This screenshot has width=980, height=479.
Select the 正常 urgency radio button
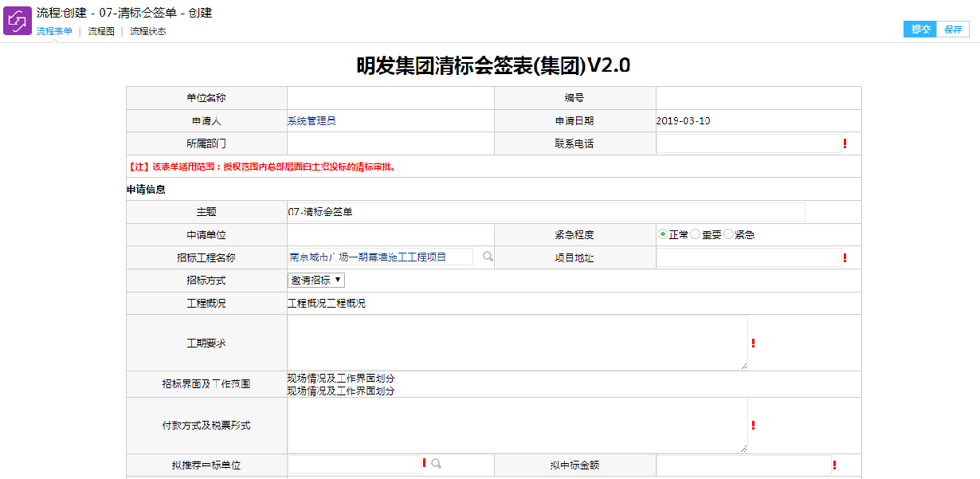pyautogui.click(x=662, y=234)
